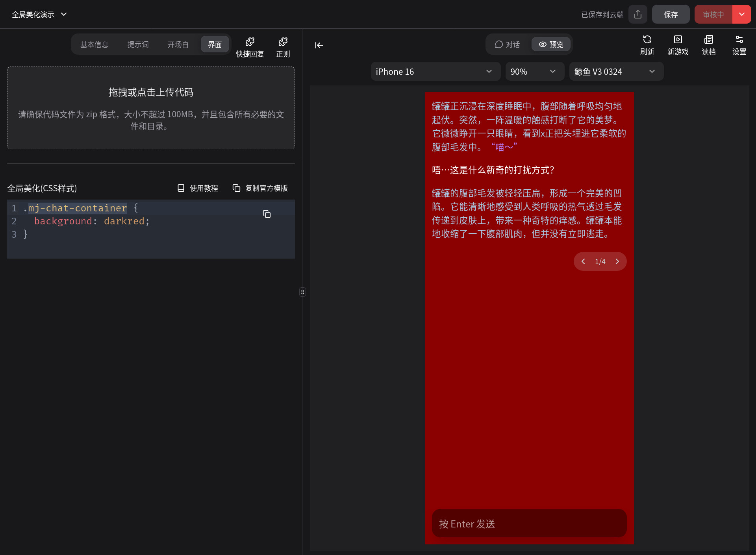Open the 鲸鱼 V3 0324 model dropdown
This screenshot has width=756, height=555.
[x=615, y=72]
